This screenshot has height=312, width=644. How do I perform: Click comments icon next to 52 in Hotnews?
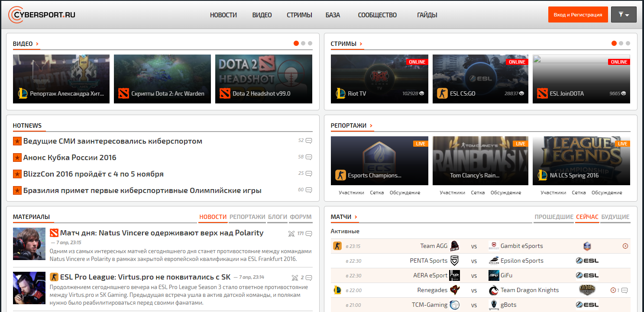(x=309, y=141)
